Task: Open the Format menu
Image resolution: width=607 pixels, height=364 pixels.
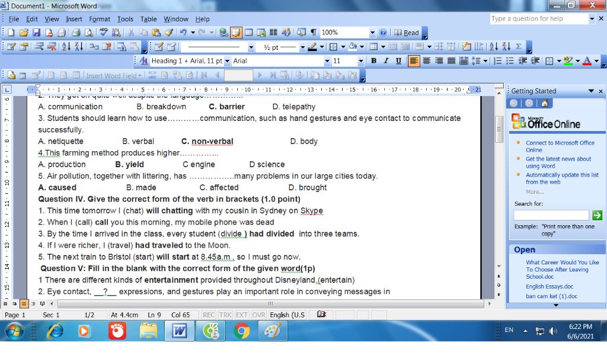Action: pos(100,19)
